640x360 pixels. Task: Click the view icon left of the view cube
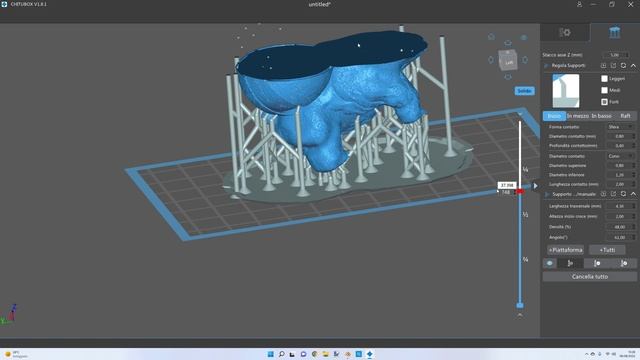coord(491,60)
